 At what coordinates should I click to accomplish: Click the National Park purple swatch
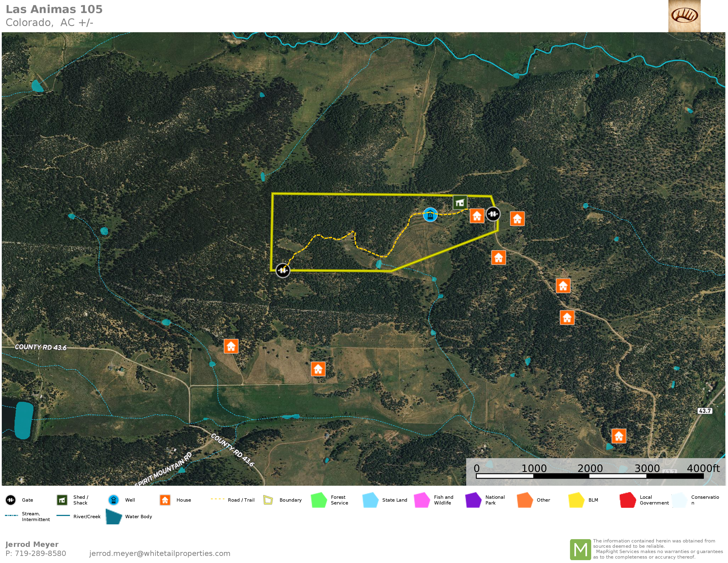click(x=473, y=500)
